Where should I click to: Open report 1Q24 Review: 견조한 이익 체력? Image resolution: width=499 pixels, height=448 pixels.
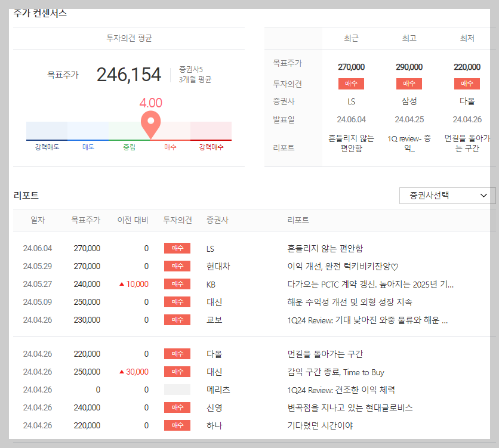coord(341,390)
